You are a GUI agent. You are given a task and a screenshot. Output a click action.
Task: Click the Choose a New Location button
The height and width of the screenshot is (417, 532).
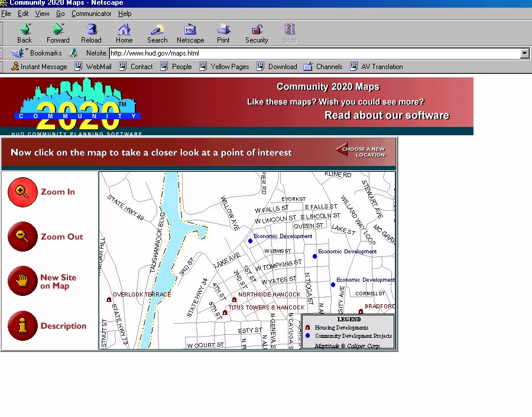click(362, 152)
